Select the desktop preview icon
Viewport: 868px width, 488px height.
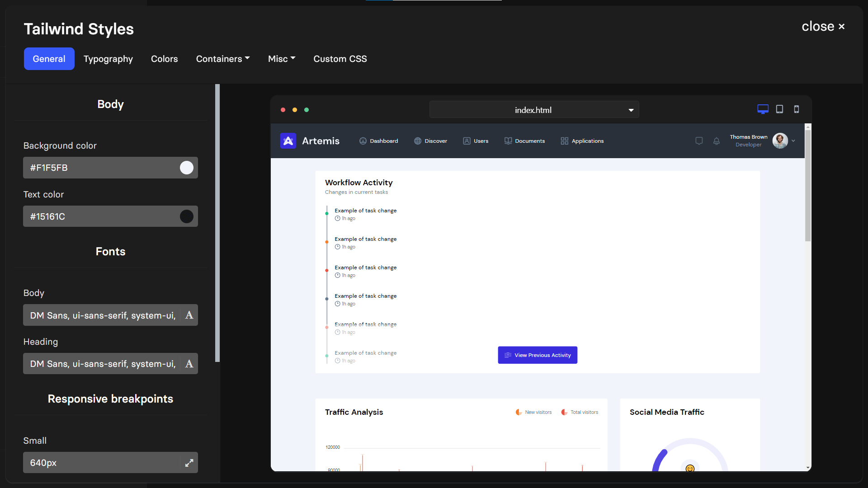tap(763, 109)
